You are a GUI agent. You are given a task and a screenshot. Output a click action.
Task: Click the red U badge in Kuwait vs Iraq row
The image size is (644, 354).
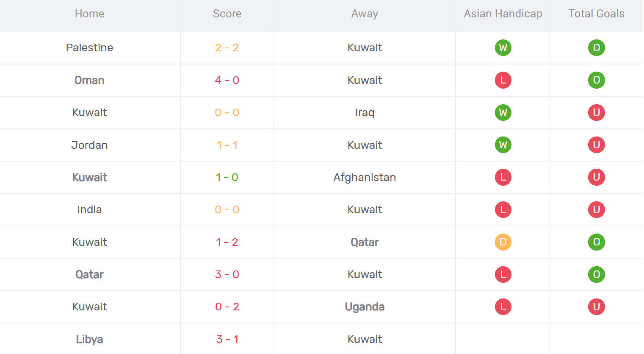(x=596, y=112)
